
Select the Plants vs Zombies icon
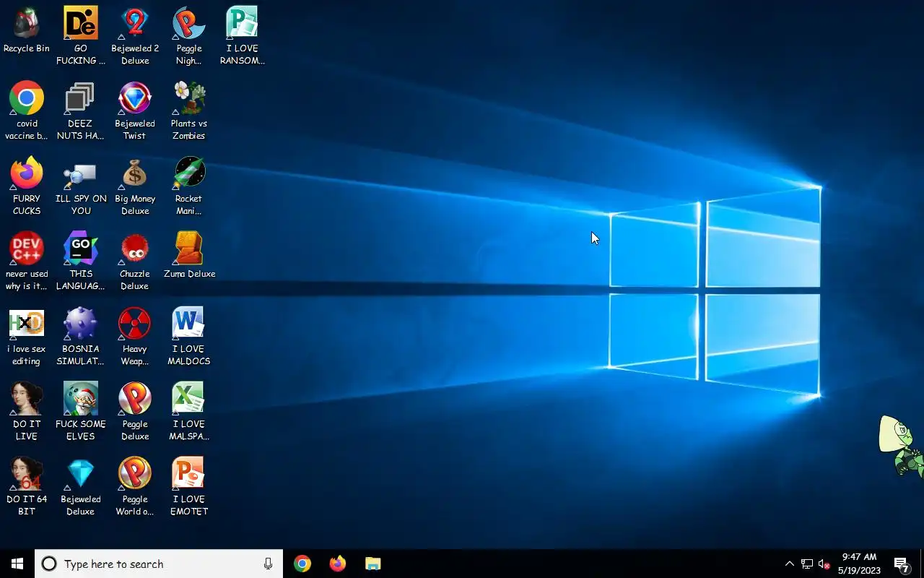coord(189,98)
